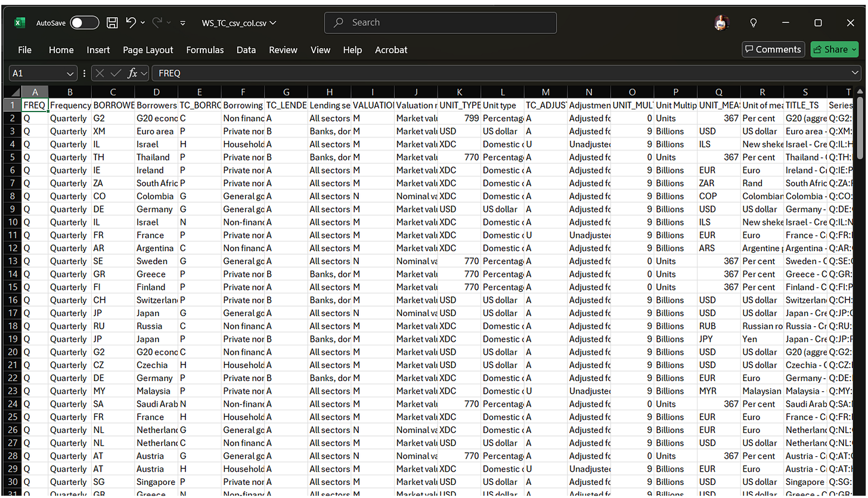Select cell containing Malaysia in column D
Viewport: 868px width, 498px height.
(156, 391)
